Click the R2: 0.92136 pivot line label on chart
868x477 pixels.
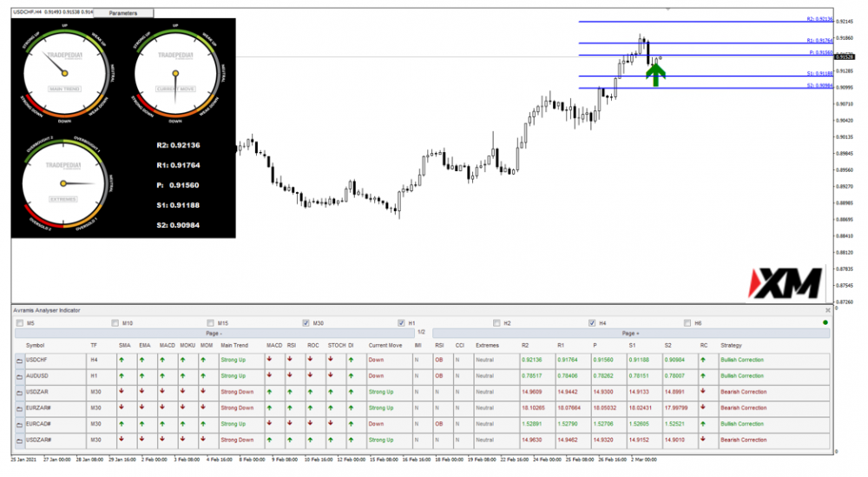pyautogui.click(x=819, y=19)
